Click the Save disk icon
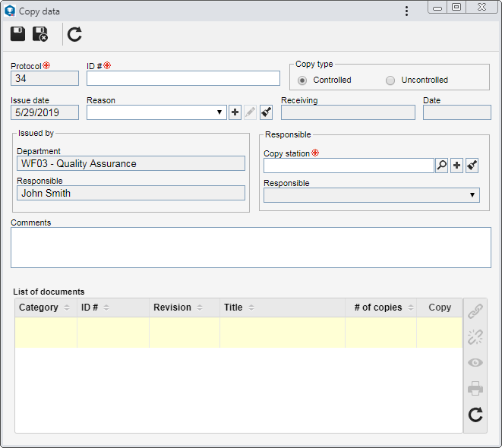The image size is (502, 448). 17,34
